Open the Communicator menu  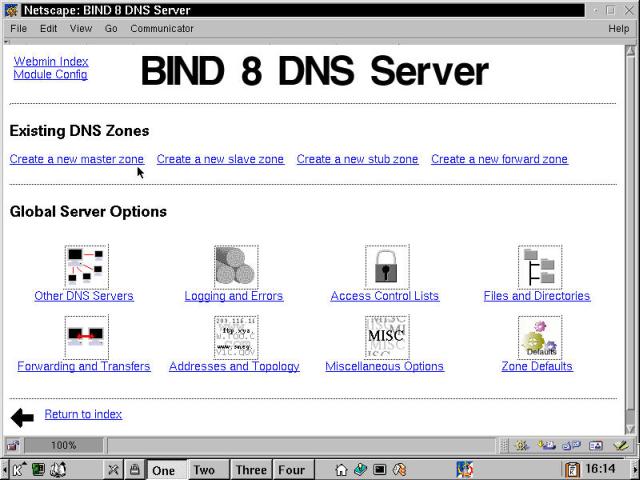pos(162,29)
